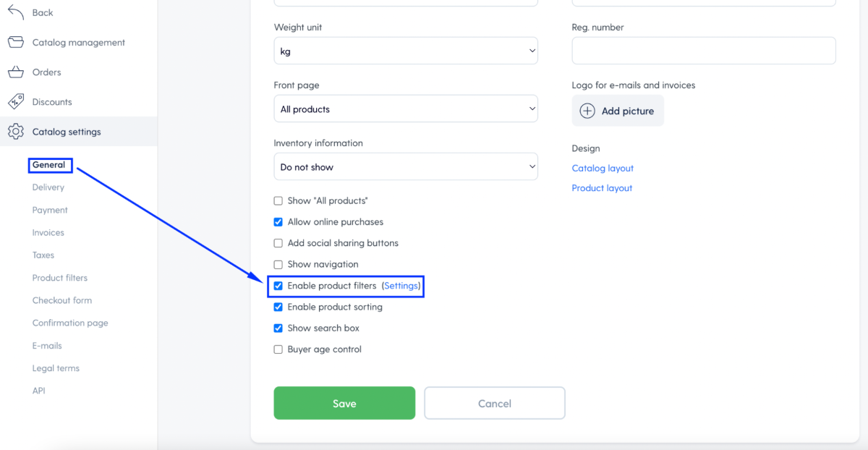
Task: Disable the Enable product filters checkbox
Action: pos(278,286)
